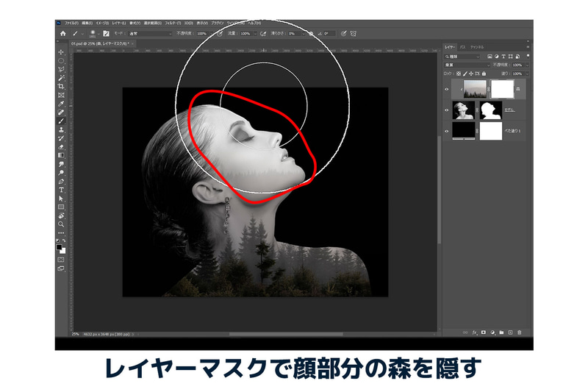The width and height of the screenshot is (588, 392).
Task: Open the フィルター menu
Action: point(173,24)
